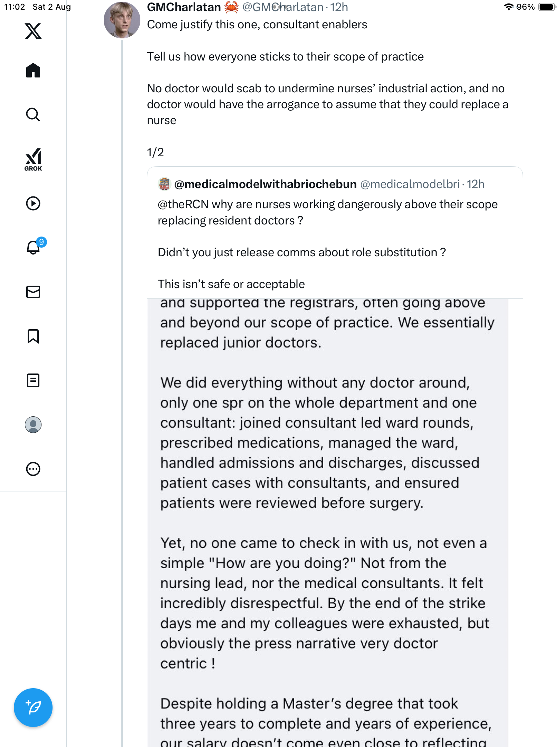Open the Lists page
Image resolution: width=560 pixels, height=747 pixels.
33,380
